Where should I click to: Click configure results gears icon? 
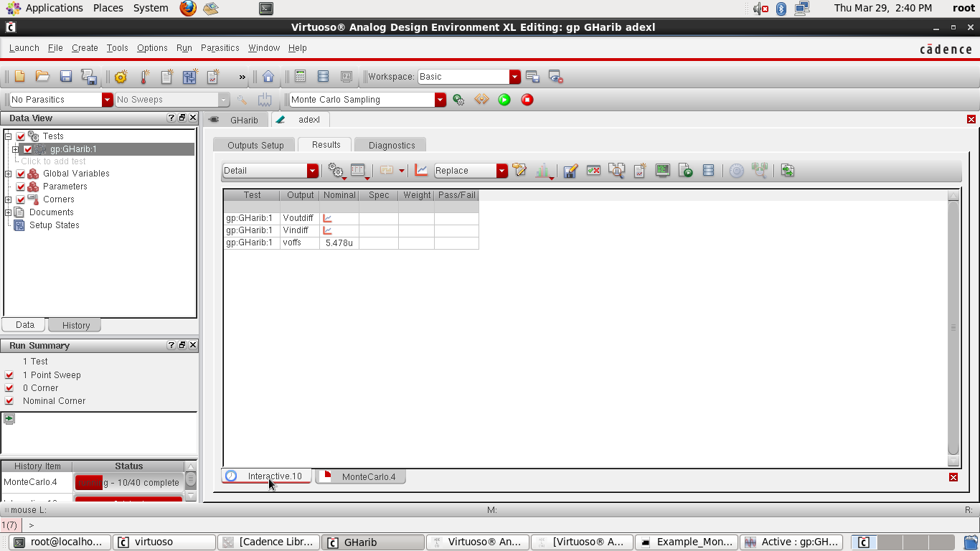[336, 171]
